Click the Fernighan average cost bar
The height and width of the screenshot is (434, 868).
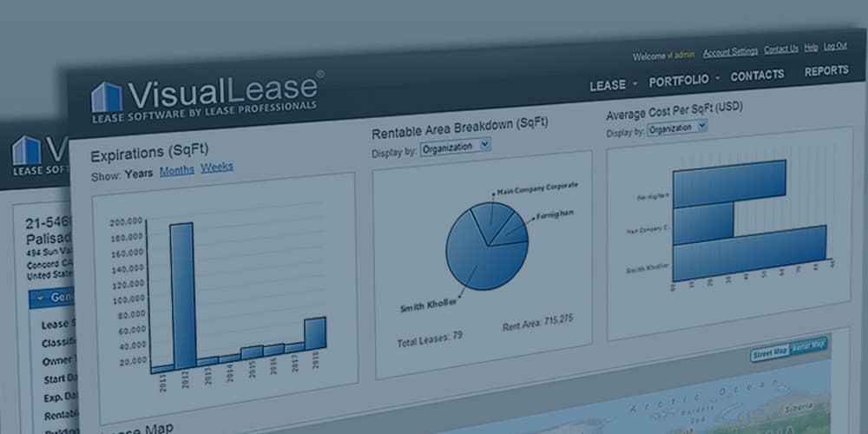tap(729, 182)
